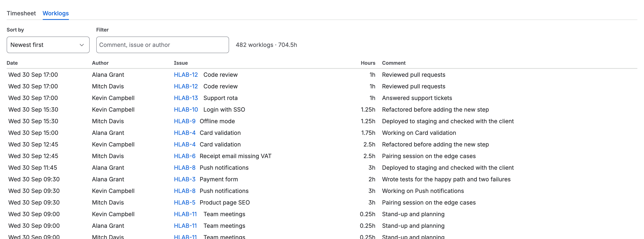Image resolution: width=644 pixels, height=239 pixels.
Task: Open HLAB-4 link in Kevin Campbell's 12:45 row
Action: [x=184, y=145]
